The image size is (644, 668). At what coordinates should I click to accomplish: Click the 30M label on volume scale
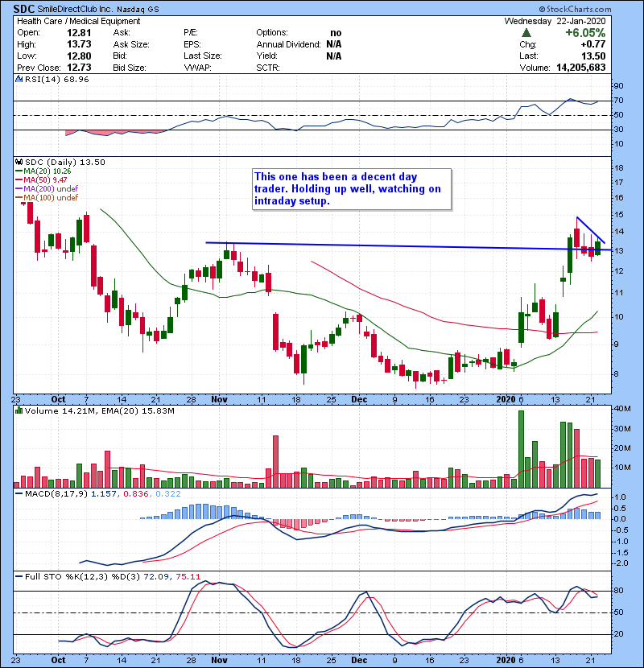pos(622,429)
